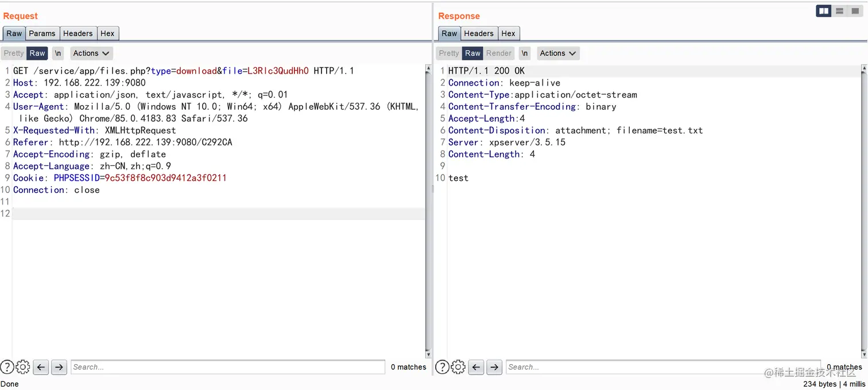Viewport: 868px width, 390px height.
Task: Go to next match in Response panel
Action: click(494, 367)
